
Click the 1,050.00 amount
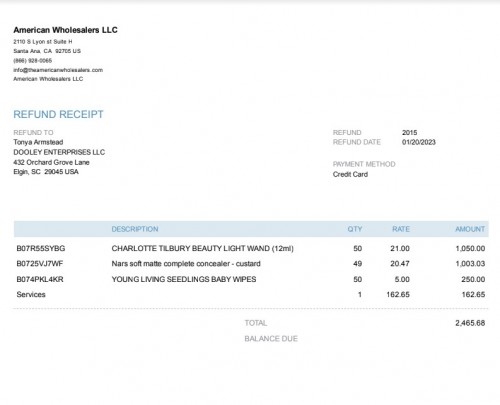pyautogui.click(x=470, y=248)
